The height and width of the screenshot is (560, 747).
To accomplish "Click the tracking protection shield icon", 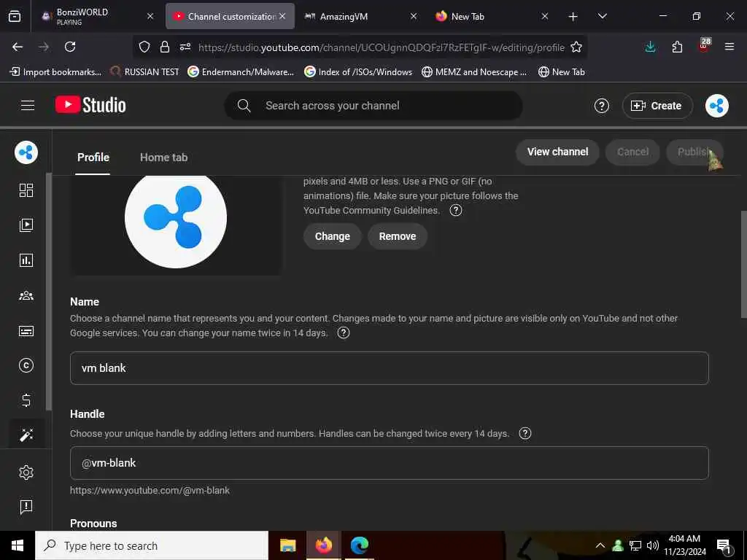I will coord(144,47).
